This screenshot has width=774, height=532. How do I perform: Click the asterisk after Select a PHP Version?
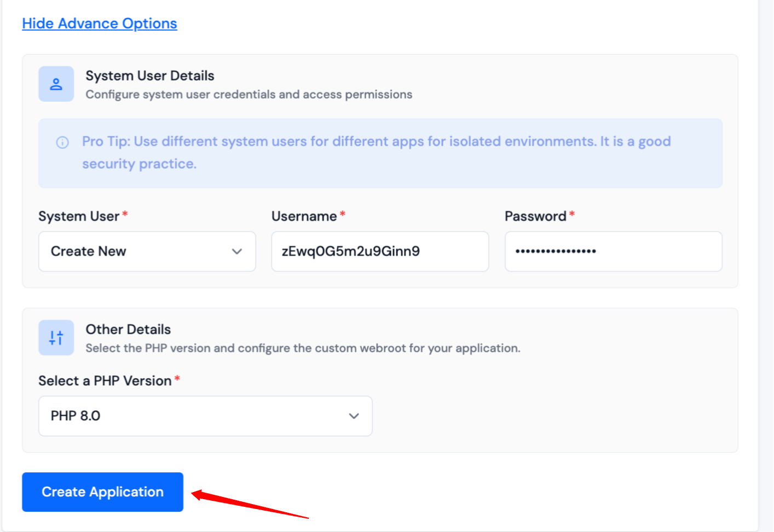pyautogui.click(x=178, y=379)
